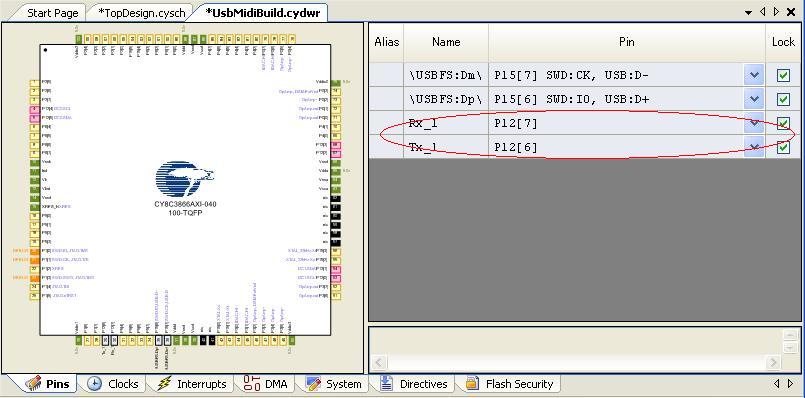Viewport: 805px width, 398px height.
Task: Click the Cypress logo on chip diagram
Action: click(184, 178)
